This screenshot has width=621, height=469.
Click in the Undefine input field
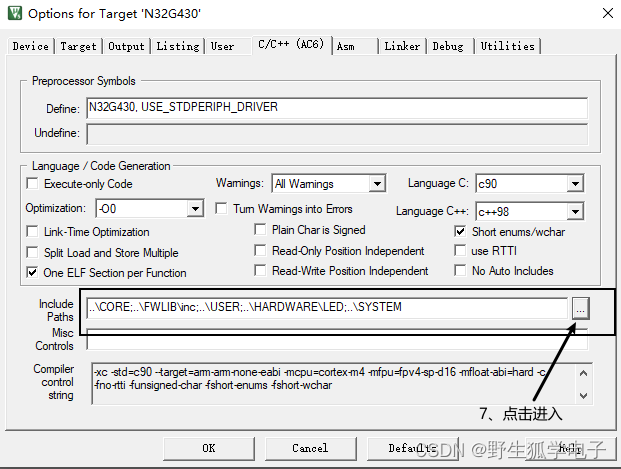337,135
